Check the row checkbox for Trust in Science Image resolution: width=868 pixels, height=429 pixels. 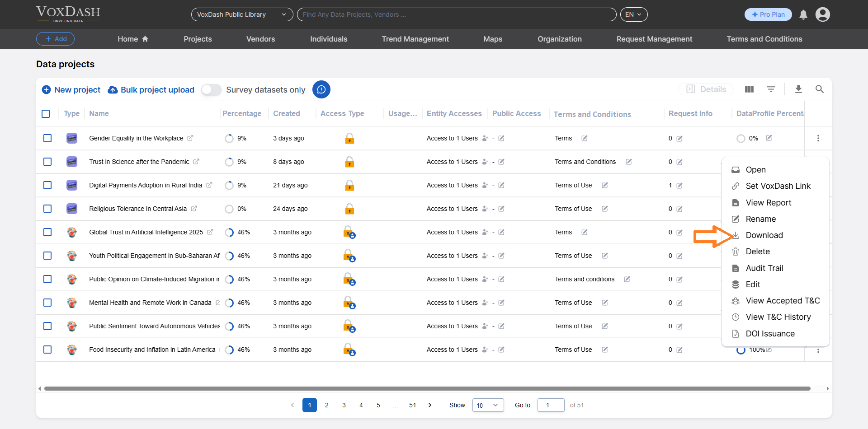click(x=47, y=162)
